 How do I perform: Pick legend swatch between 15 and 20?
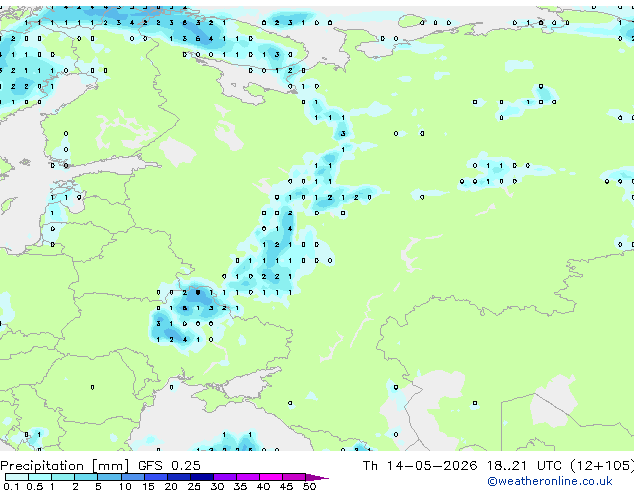(155, 477)
